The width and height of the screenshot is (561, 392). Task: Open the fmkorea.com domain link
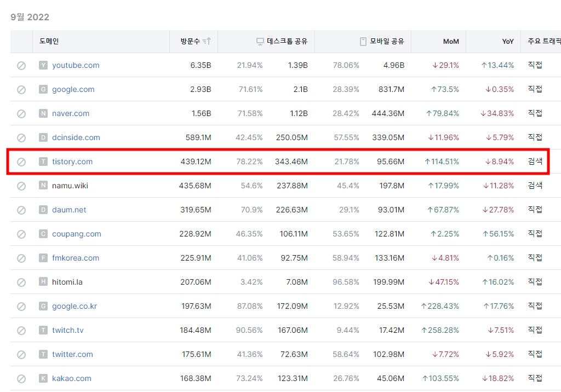(x=76, y=258)
